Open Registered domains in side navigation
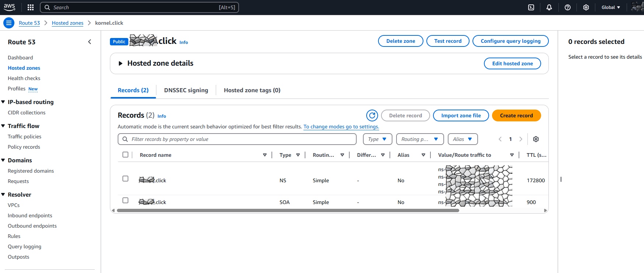 tap(31, 171)
